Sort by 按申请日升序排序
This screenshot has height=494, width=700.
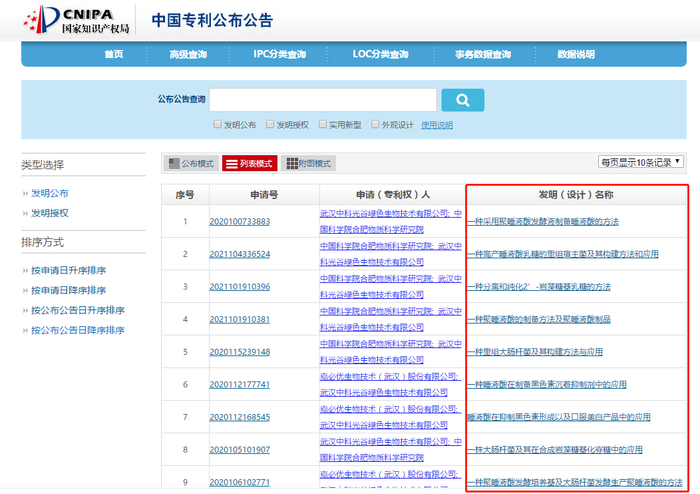point(68,270)
